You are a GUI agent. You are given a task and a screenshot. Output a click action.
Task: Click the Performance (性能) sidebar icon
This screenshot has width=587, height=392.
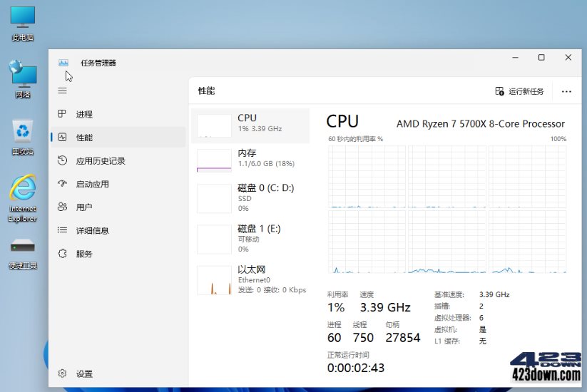pos(62,138)
